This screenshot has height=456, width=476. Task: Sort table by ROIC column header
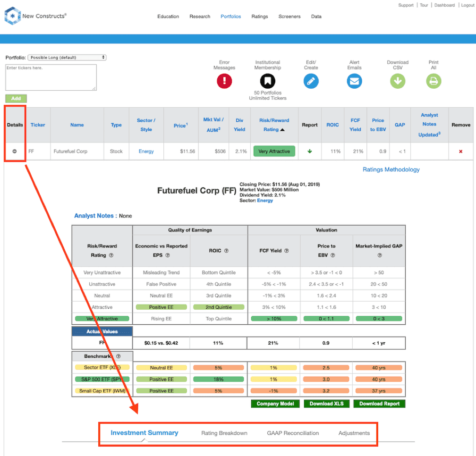point(332,125)
